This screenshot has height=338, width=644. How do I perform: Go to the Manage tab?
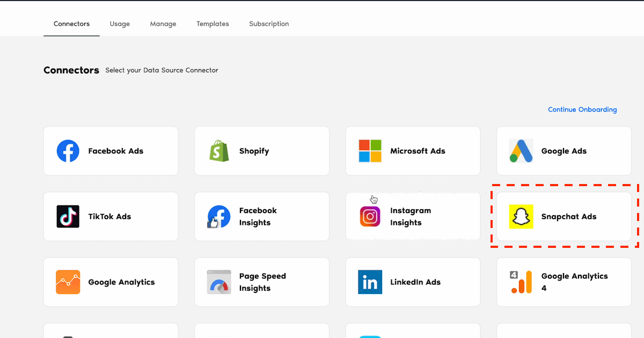click(x=163, y=24)
